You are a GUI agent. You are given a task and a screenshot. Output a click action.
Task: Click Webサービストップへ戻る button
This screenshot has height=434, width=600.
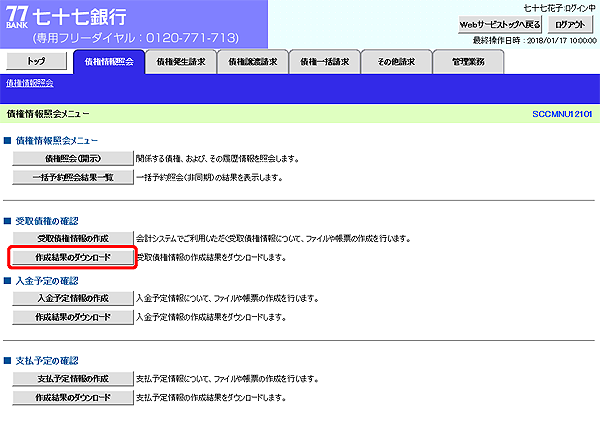pos(500,25)
